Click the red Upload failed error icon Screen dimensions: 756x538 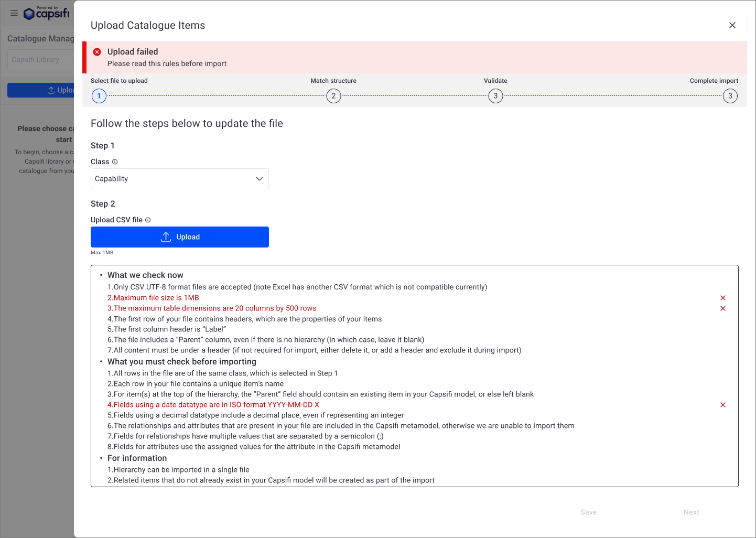(x=97, y=52)
